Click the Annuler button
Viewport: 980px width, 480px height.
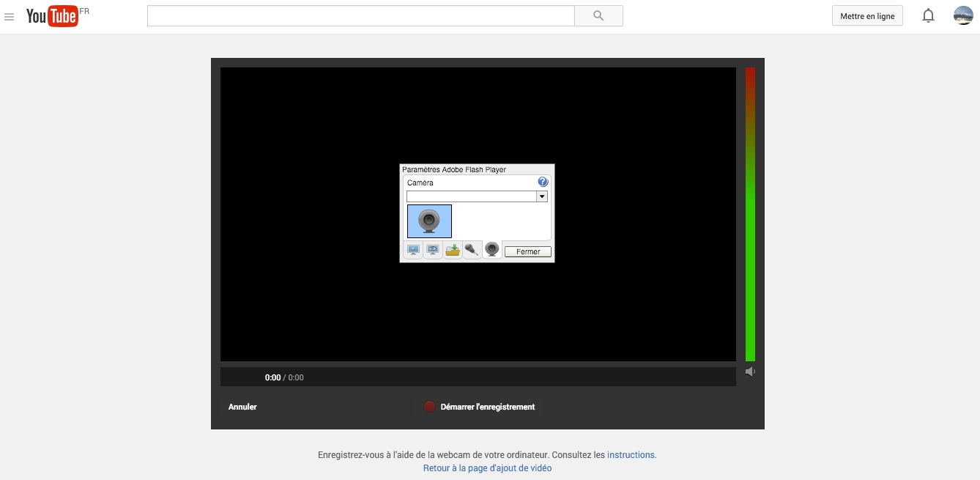point(242,407)
